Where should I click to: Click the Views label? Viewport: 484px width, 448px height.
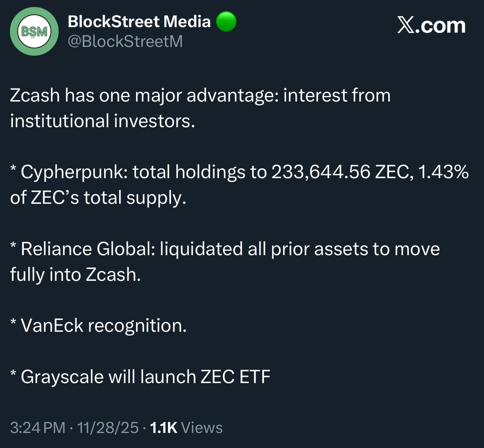click(x=202, y=428)
